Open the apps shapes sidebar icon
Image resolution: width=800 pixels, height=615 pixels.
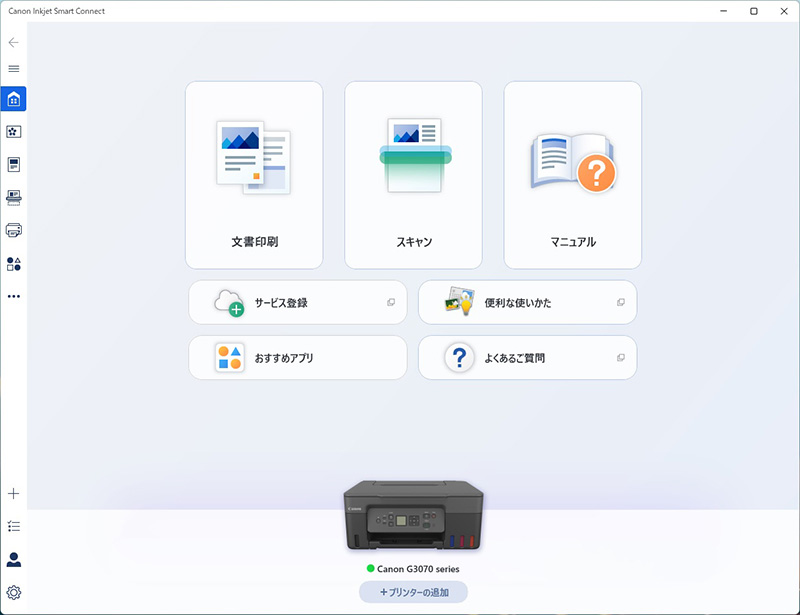[14, 264]
